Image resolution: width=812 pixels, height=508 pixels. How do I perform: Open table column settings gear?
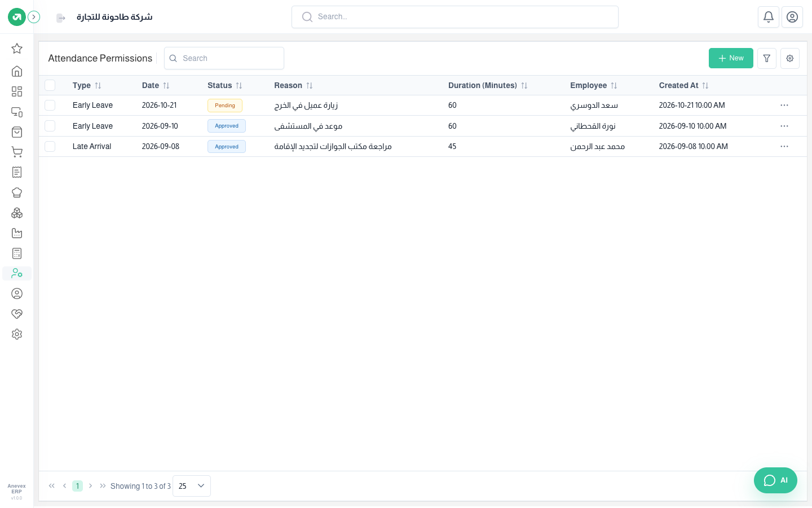pyautogui.click(x=790, y=58)
